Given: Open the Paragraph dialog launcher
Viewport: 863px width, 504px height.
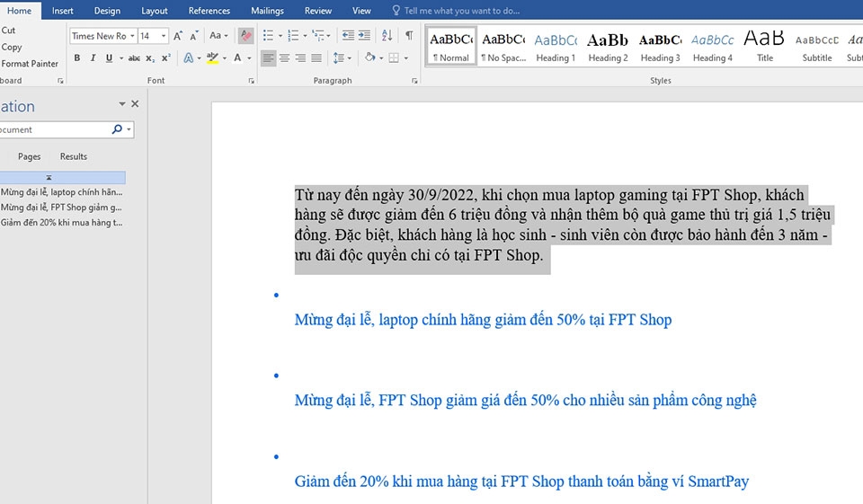Looking at the screenshot, I should click(414, 81).
